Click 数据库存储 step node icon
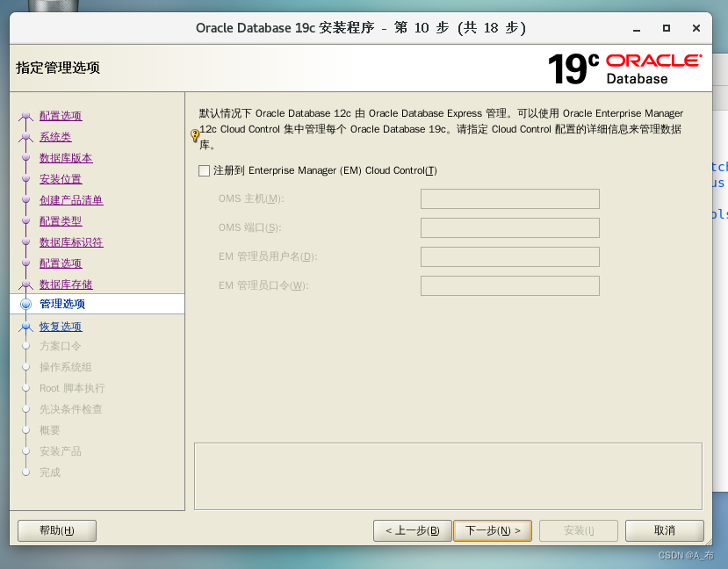728x569 pixels. coord(26,284)
